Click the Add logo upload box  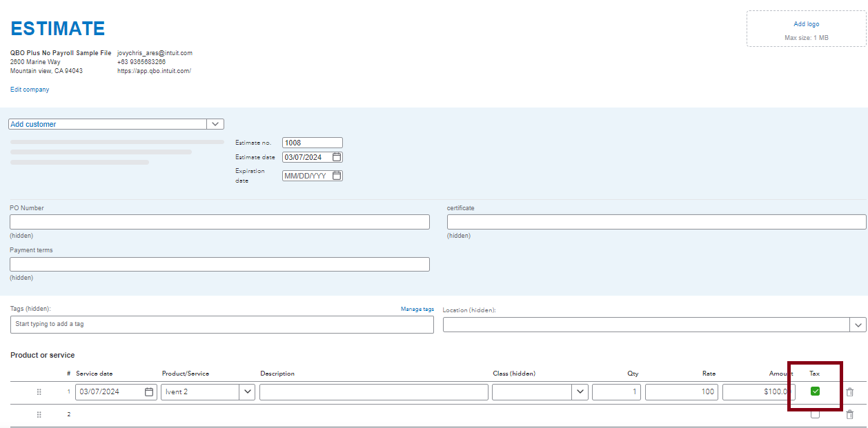[x=806, y=29]
